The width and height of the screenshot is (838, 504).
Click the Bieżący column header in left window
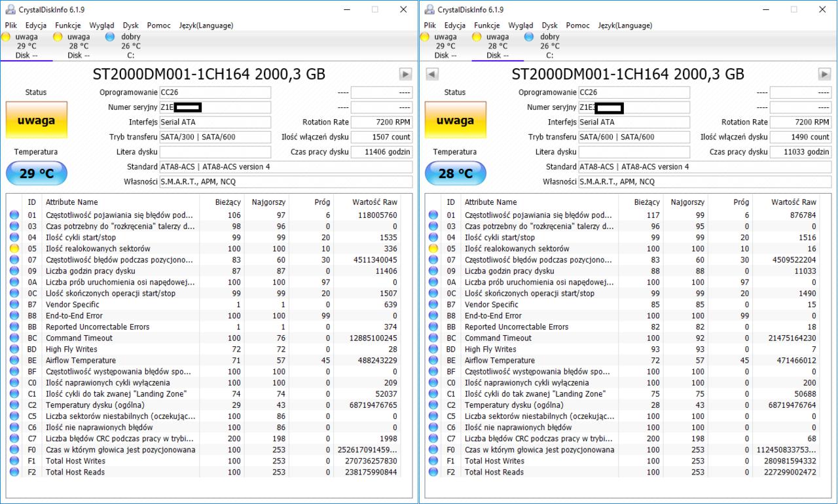227,202
